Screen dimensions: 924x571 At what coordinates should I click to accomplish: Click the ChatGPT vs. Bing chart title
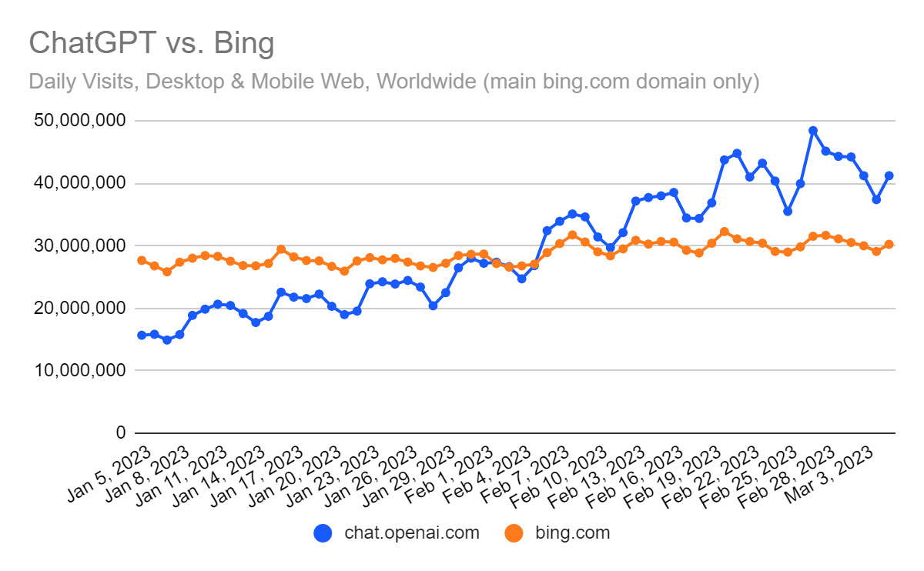pos(151,44)
